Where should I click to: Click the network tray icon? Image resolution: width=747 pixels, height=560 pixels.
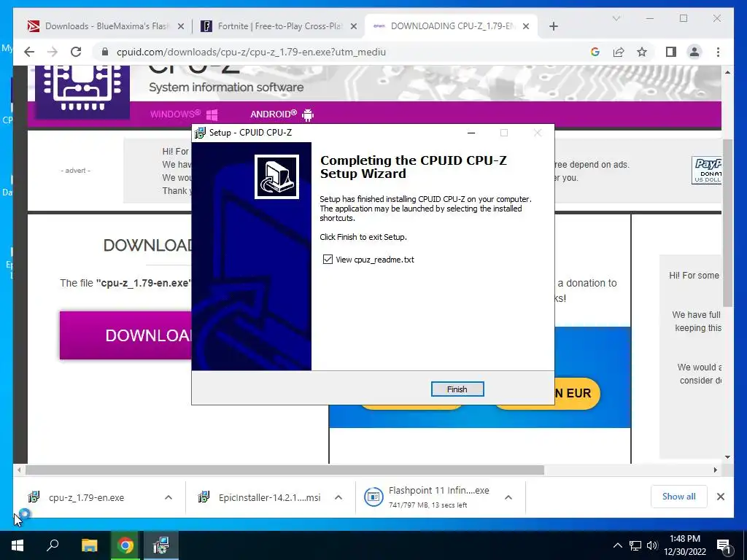[x=635, y=545]
